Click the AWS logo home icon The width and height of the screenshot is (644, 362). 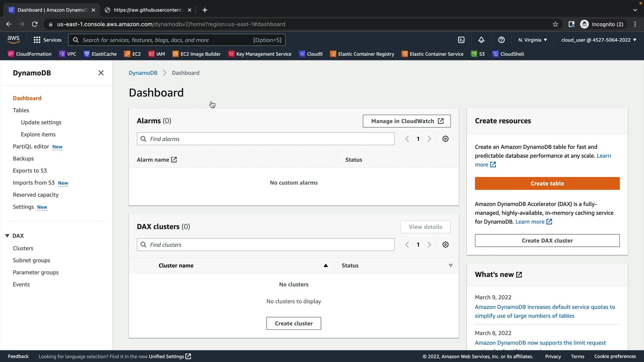(x=13, y=40)
